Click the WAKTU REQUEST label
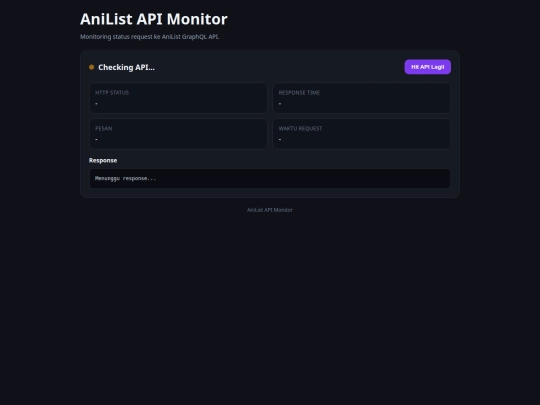 [300, 128]
